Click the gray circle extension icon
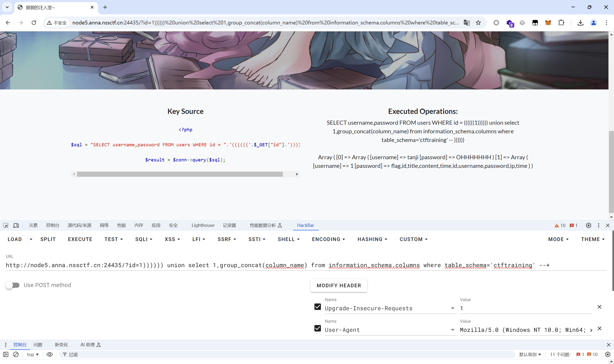Image resolution: width=614 pixels, height=364 pixels. click(x=496, y=23)
